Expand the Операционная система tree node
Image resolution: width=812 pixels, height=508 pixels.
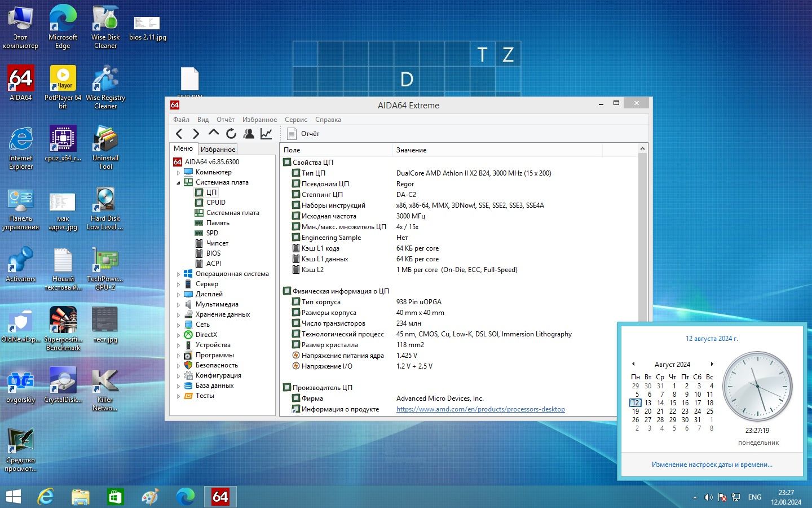[x=178, y=274]
